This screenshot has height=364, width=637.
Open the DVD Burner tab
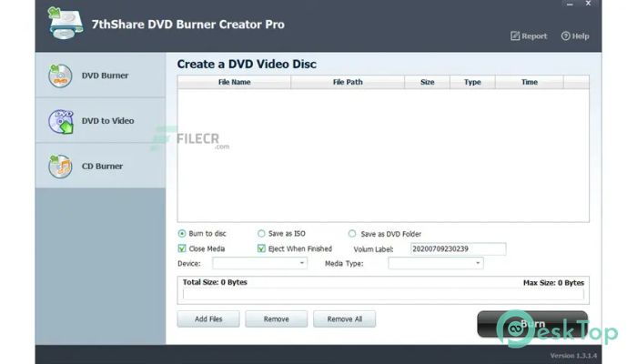(x=100, y=76)
